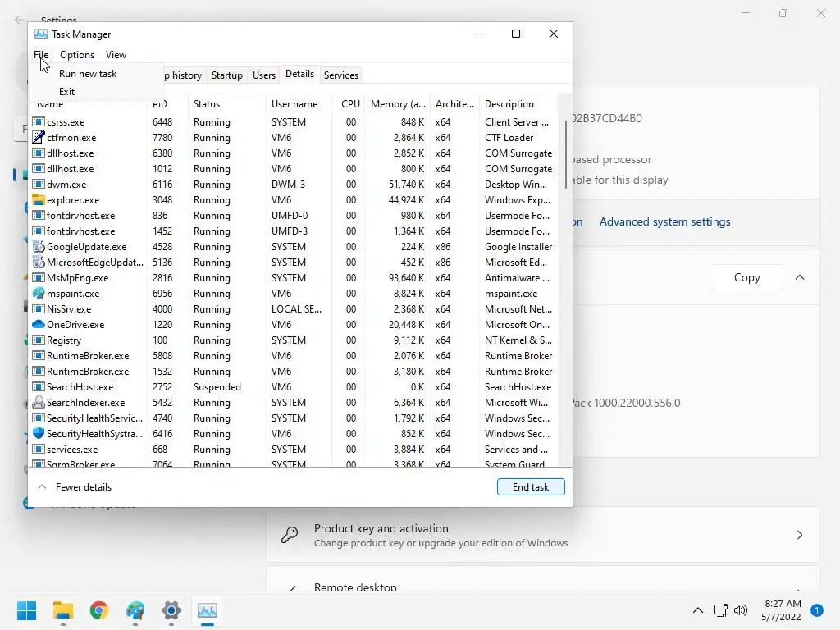Image resolution: width=840 pixels, height=630 pixels.
Task: Click the csrss.exe process icon
Action: 38,122
